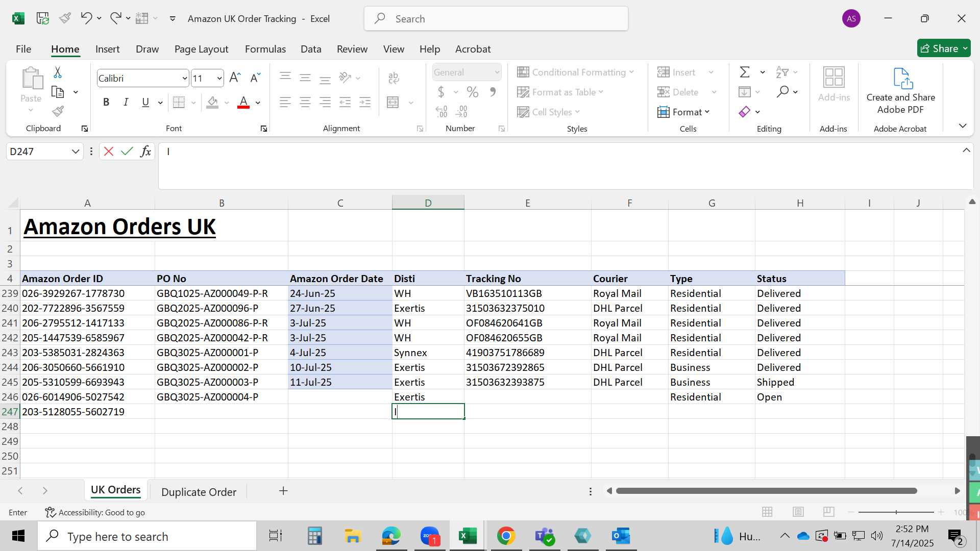Click Accessibility: Good to go status
Image resolution: width=980 pixels, height=551 pixels.
(x=95, y=512)
